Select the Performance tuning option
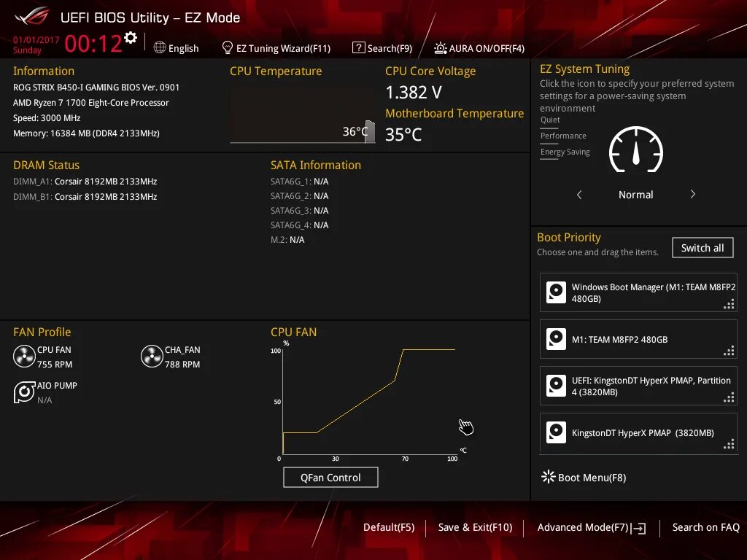The height and width of the screenshot is (560, 747). tap(563, 136)
